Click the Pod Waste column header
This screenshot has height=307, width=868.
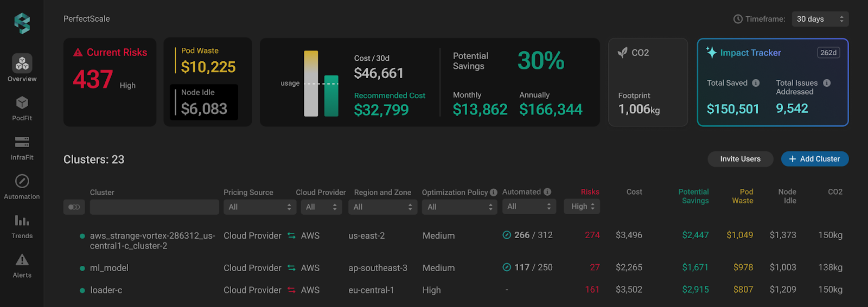pos(743,196)
